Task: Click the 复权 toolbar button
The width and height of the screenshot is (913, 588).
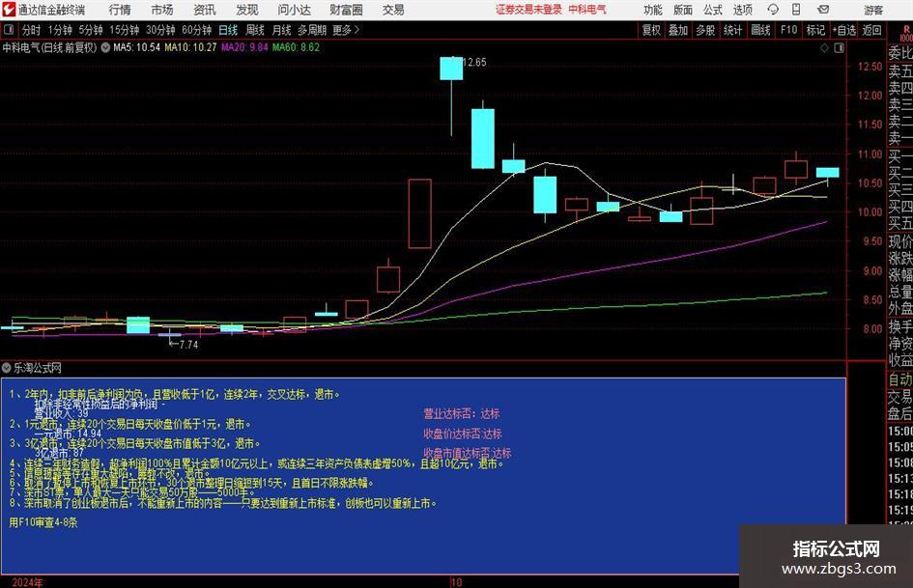Action: tap(651, 30)
